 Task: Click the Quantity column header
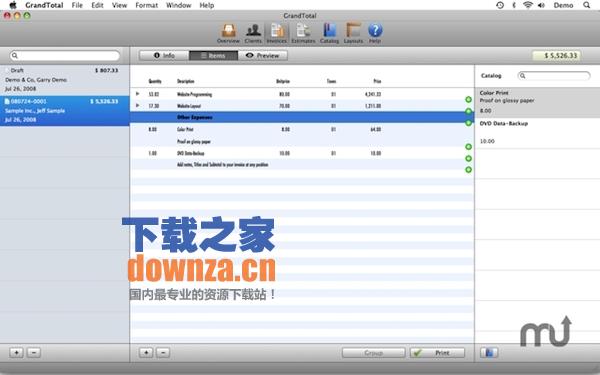tap(155, 81)
